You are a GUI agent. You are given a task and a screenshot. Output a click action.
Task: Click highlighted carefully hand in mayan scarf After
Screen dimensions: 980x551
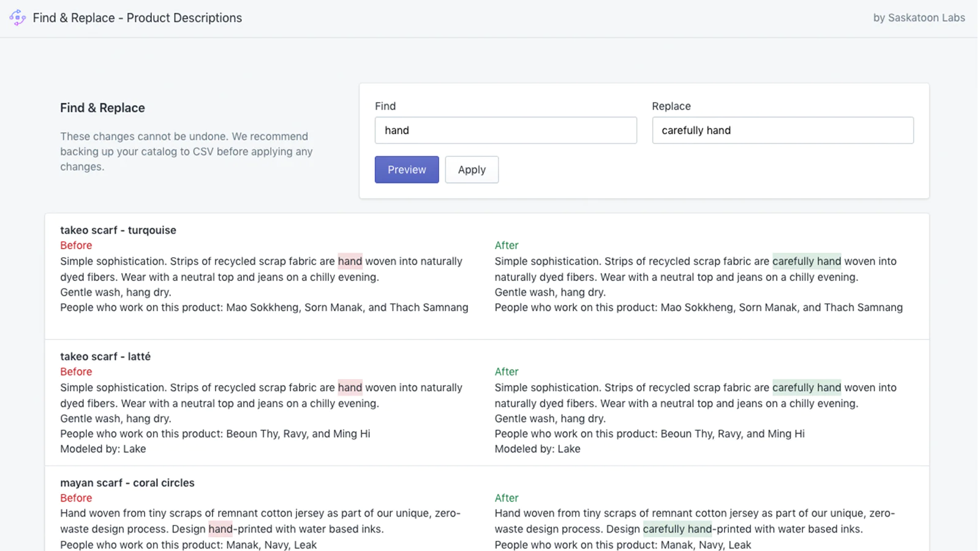coord(677,529)
